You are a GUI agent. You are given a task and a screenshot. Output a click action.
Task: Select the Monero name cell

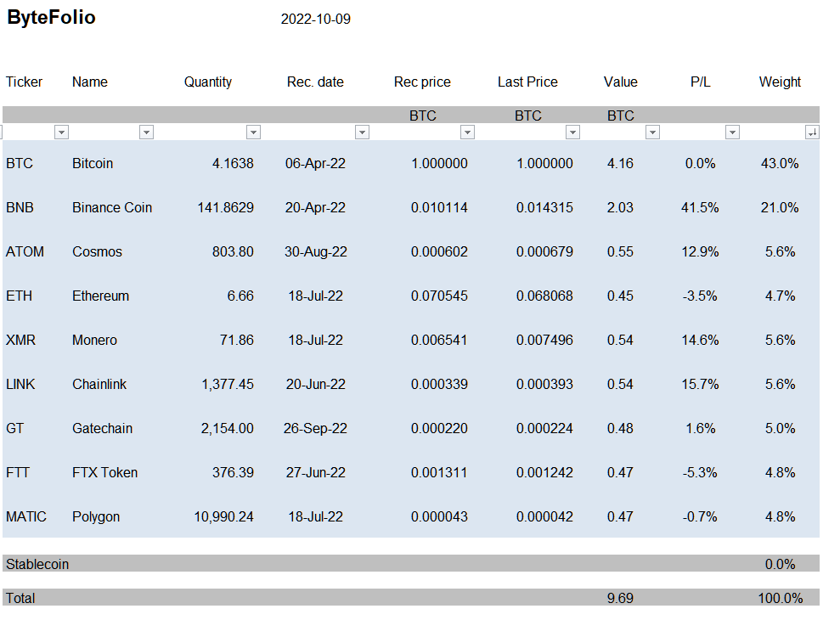[94, 341]
